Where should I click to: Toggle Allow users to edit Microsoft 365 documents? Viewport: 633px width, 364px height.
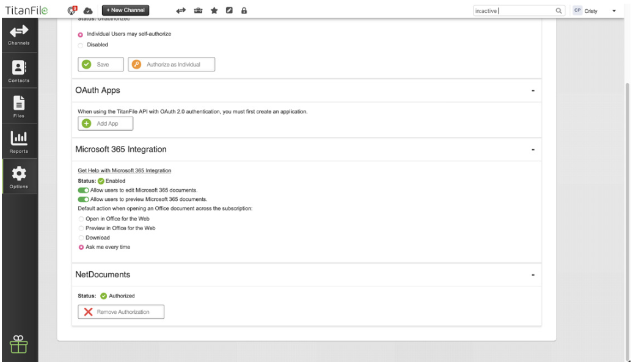click(x=83, y=190)
